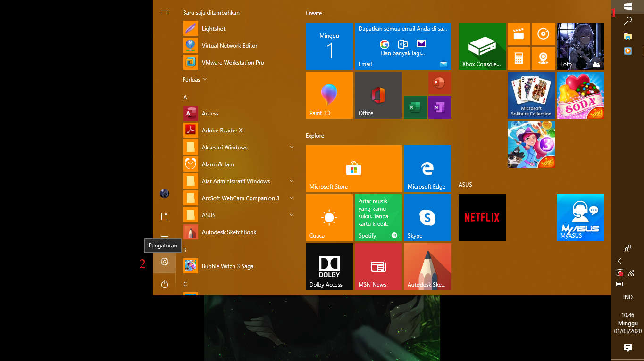Open Alarm & Jam app
The height and width of the screenshot is (361, 644).
(240, 164)
